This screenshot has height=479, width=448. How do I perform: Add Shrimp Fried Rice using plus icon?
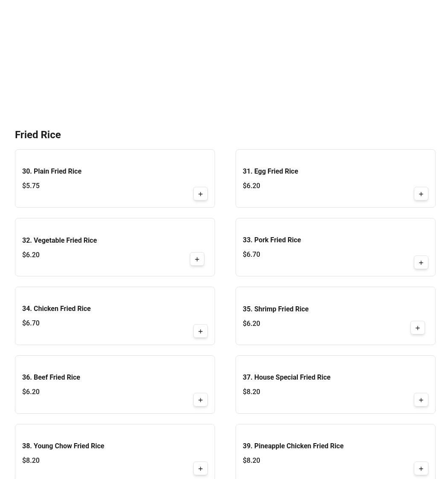[417, 328]
